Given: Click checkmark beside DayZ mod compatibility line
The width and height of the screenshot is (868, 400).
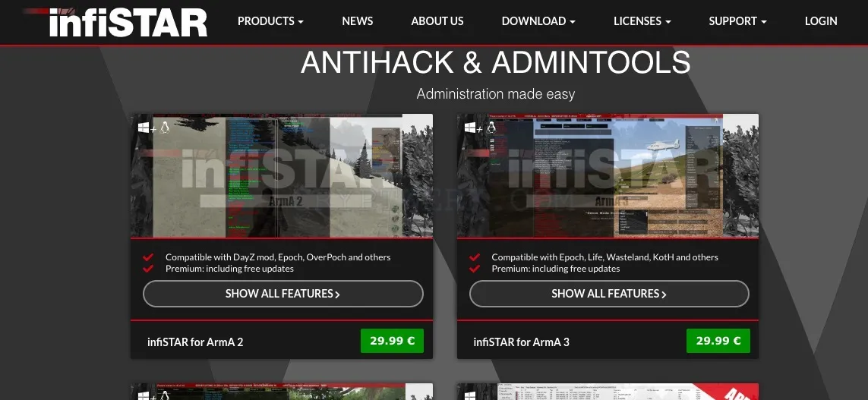Looking at the screenshot, I should pos(148,257).
